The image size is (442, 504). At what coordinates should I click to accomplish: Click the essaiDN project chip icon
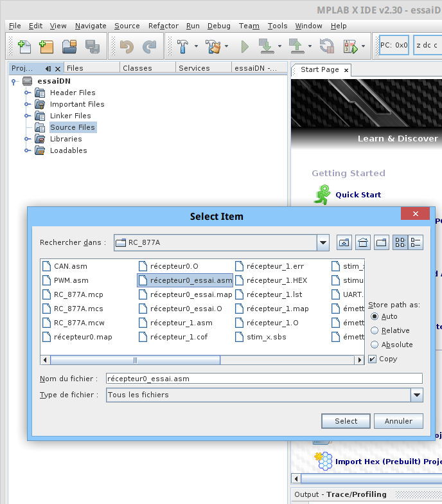[x=27, y=81]
